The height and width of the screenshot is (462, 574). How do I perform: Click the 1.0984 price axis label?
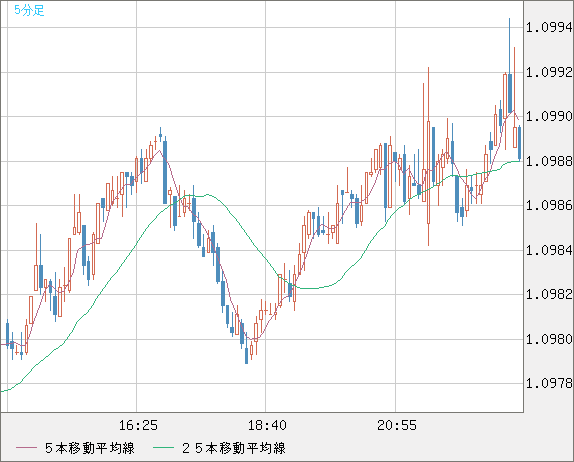click(x=549, y=250)
